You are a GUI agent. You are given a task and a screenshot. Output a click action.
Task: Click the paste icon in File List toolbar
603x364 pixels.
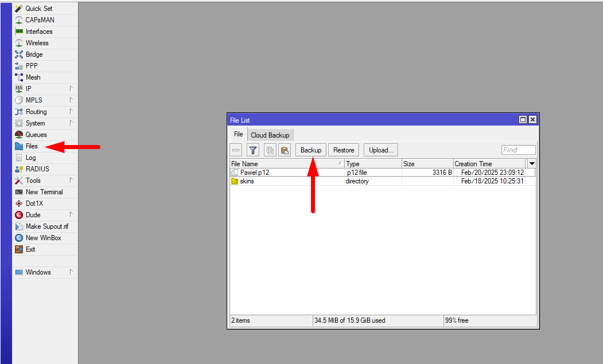(285, 150)
